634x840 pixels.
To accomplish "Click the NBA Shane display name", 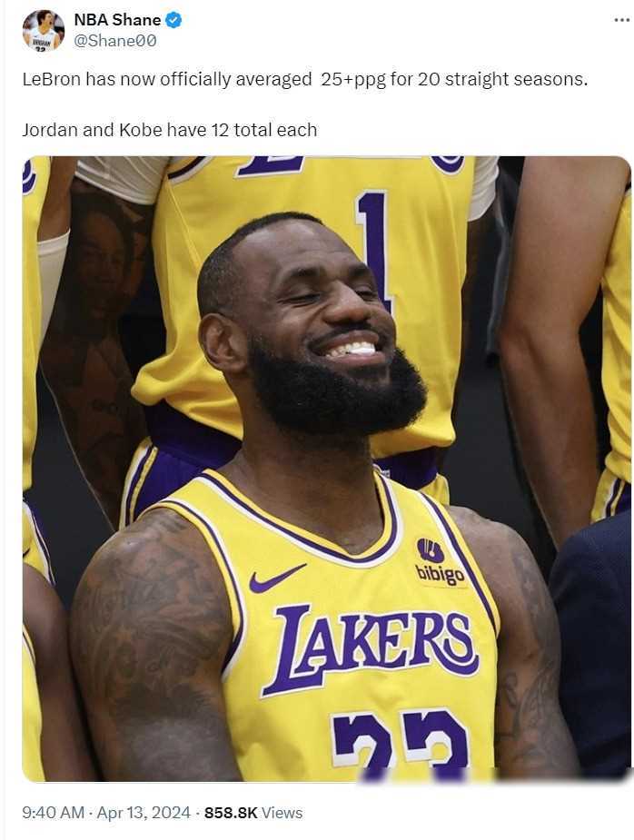I will click(x=117, y=20).
